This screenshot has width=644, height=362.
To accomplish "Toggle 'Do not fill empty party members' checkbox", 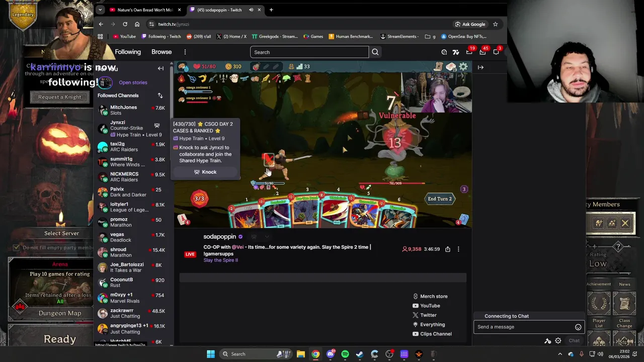I will (x=16, y=247).
